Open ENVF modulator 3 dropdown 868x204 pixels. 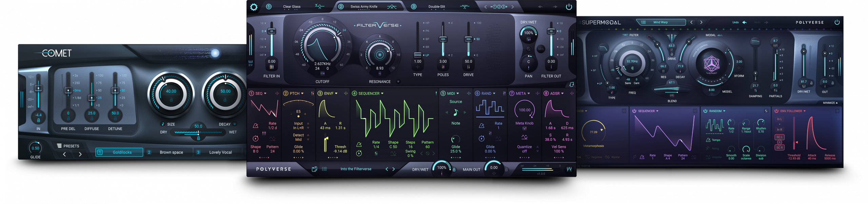[x=336, y=94]
